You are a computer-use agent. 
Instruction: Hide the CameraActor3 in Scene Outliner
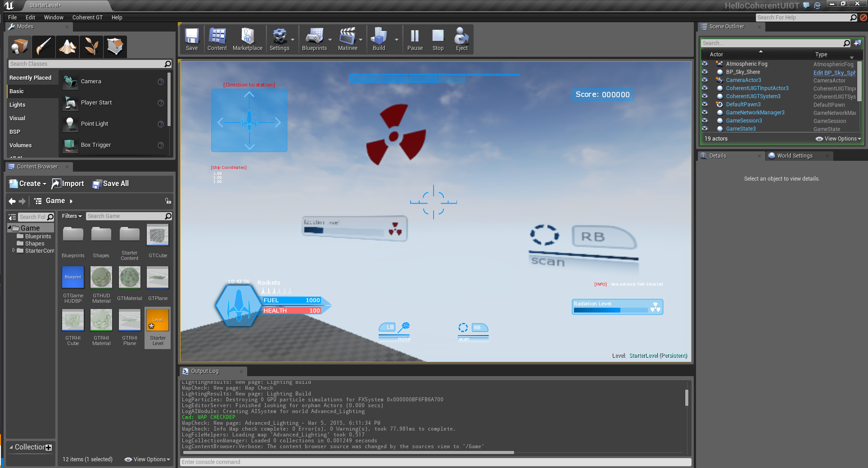705,80
